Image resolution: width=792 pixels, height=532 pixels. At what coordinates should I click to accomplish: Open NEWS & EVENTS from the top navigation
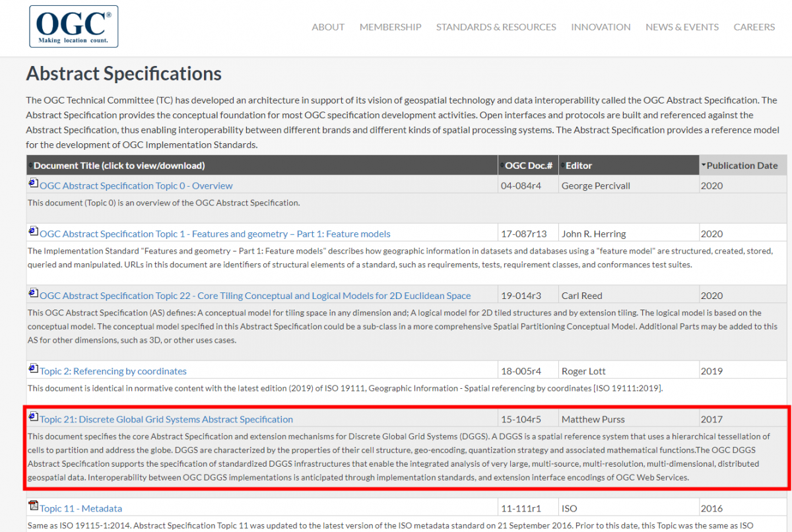pos(682,27)
